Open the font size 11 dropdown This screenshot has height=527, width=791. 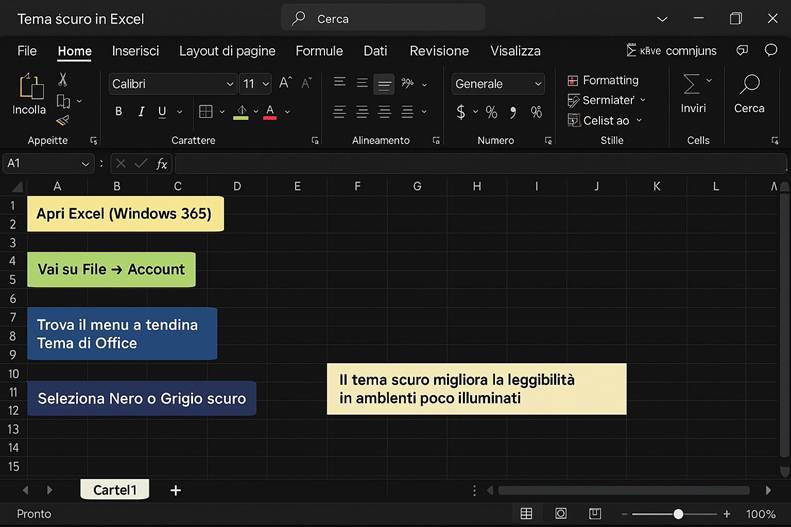point(266,84)
